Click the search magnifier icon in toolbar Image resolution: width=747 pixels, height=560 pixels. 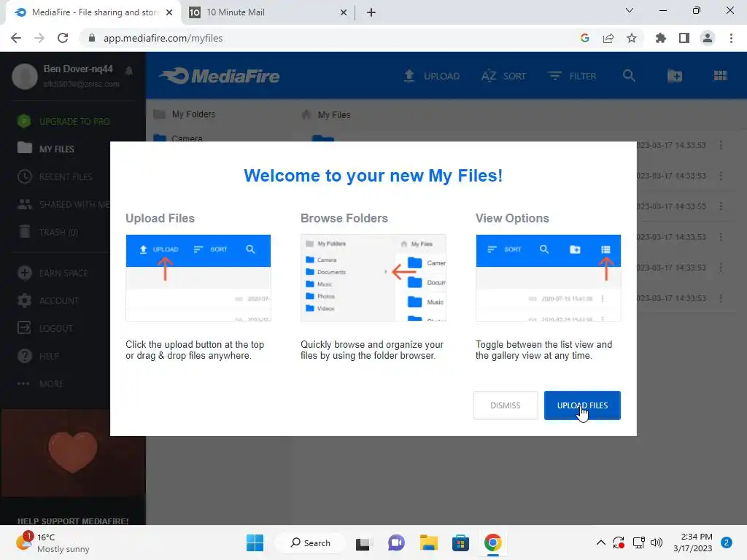(x=629, y=75)
